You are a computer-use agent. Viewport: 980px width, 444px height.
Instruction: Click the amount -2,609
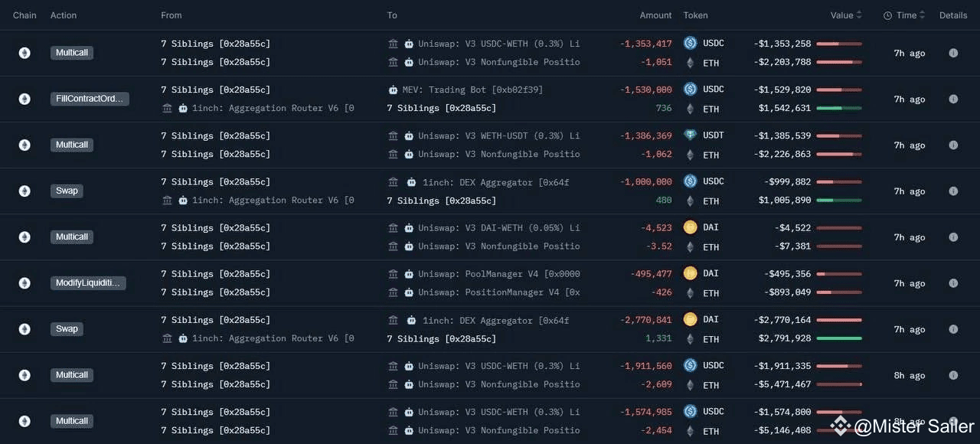[x=656, y=384]
